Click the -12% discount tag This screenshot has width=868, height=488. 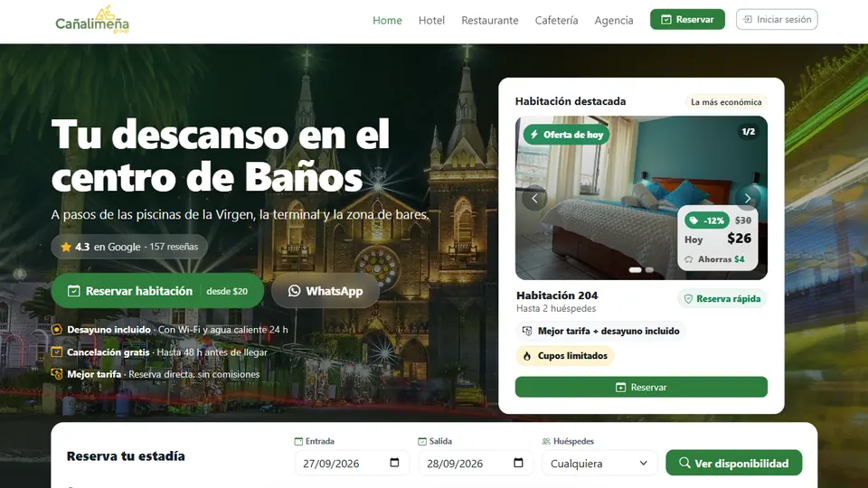[707, 221]
